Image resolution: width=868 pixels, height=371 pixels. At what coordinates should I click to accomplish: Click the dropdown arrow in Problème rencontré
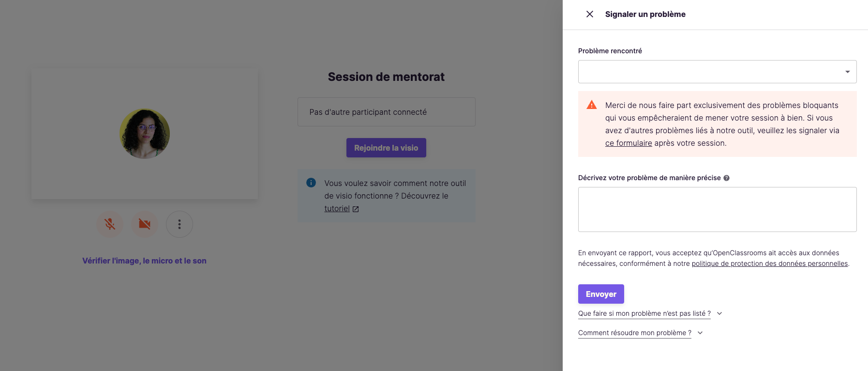click(847, 72)
